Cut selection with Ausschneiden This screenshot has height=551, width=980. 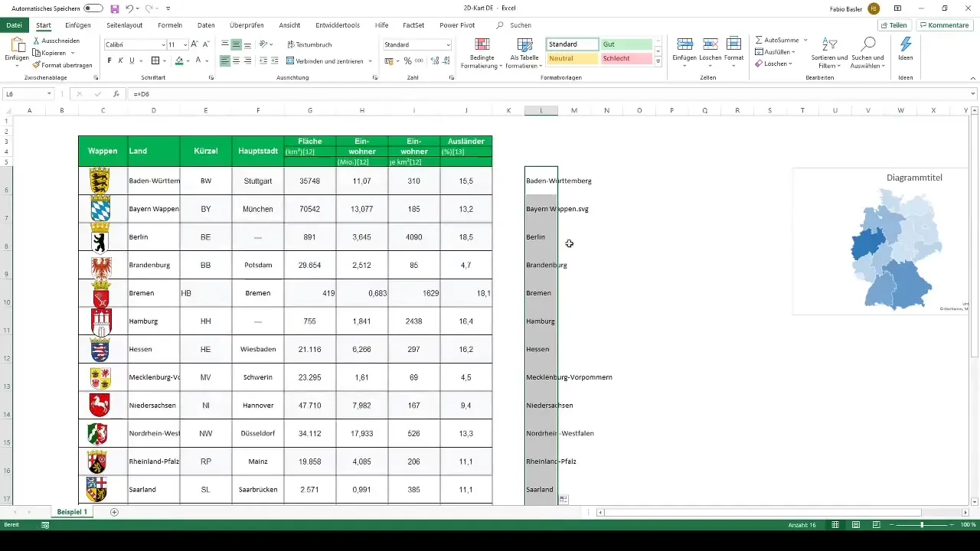(x=56, y=41)
